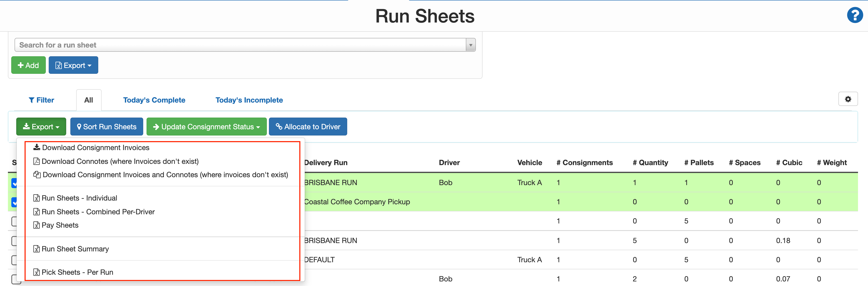
Task: Click the pin icon inside Sort Run Sheets button
Action: [x=80, y=127]
